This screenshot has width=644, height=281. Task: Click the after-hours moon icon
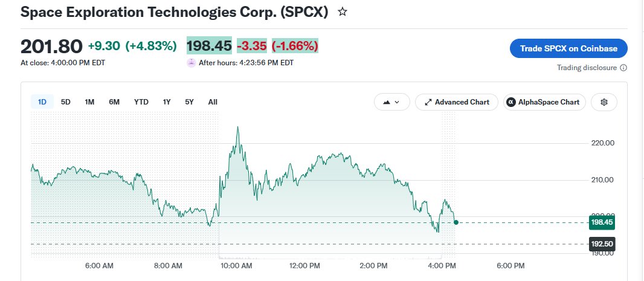click(x=191, y=63)
